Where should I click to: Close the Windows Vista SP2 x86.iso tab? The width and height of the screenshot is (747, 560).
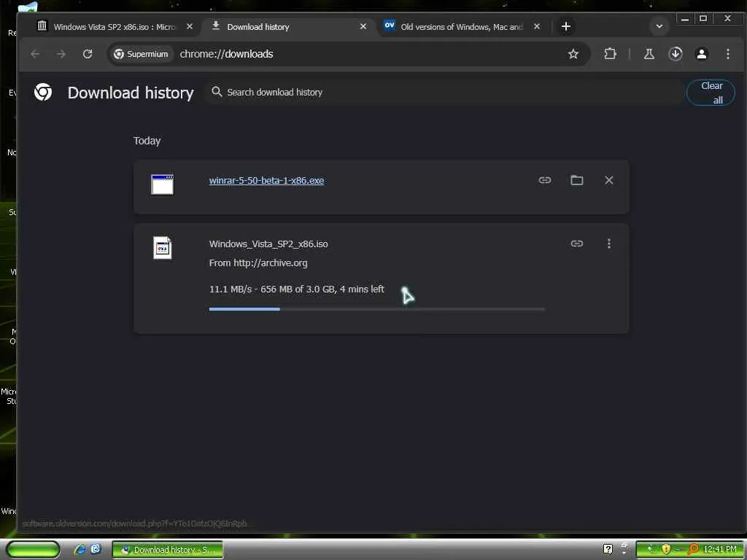[x=190, y=27]
